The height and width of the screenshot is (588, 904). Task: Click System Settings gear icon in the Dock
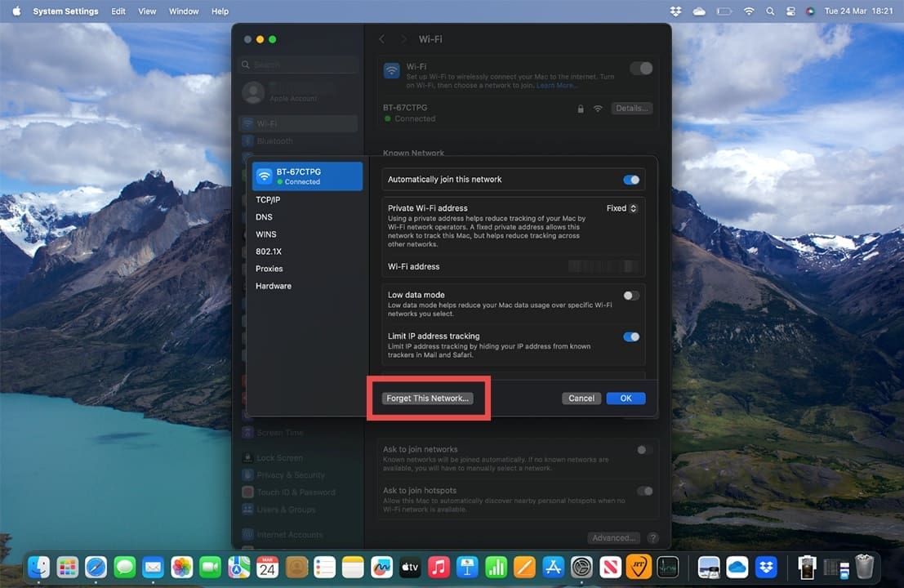coord(581,568)
